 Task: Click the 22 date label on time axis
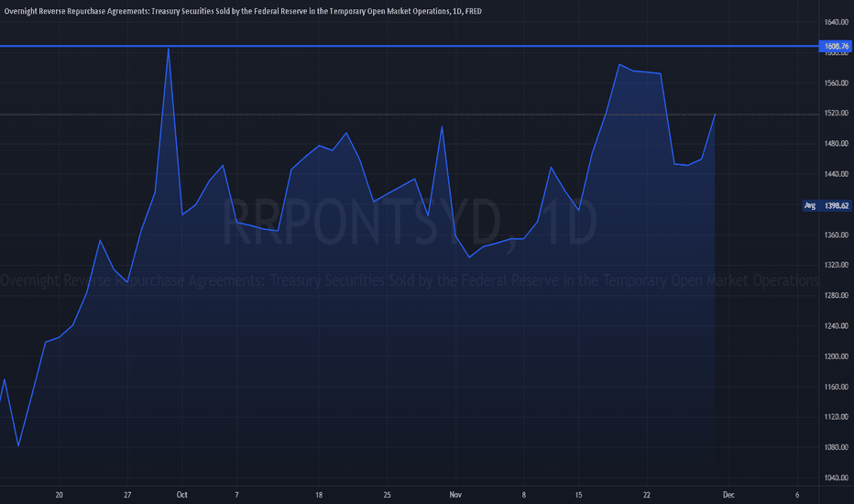point(647,495)
